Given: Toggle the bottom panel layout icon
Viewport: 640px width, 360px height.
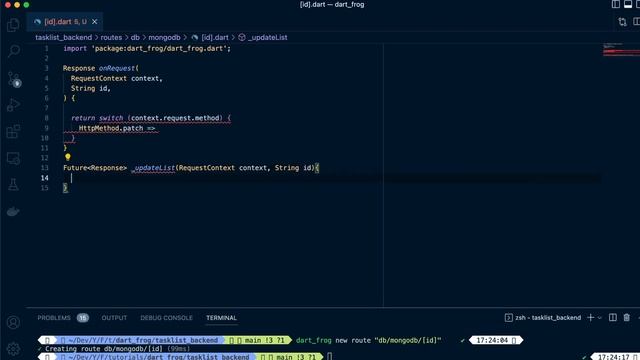Looking at the screenshot, I should click(628, 4).
